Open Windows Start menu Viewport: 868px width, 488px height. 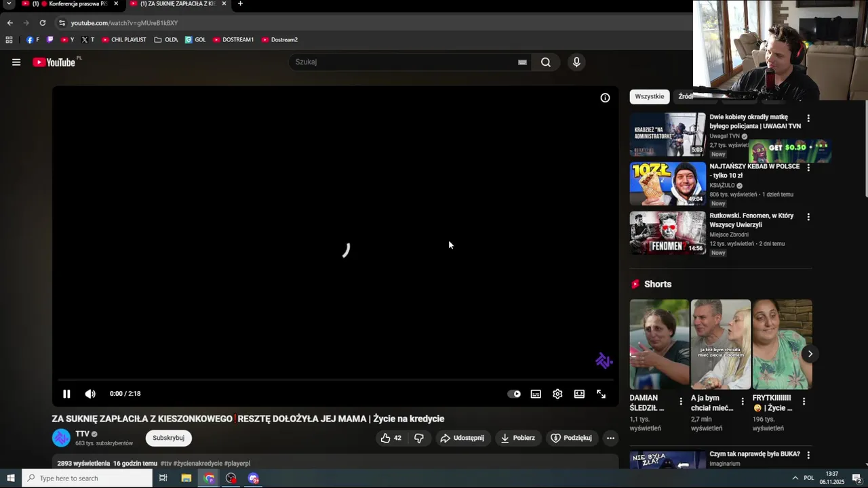tap(10, 479)
